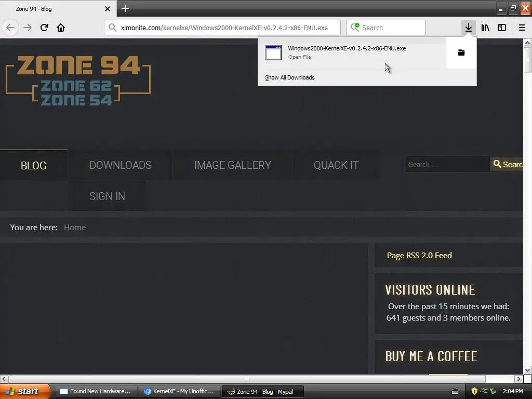Click the vertical scrollbar thumb
This screenshot has width=532, height=399.
[527, 60]
